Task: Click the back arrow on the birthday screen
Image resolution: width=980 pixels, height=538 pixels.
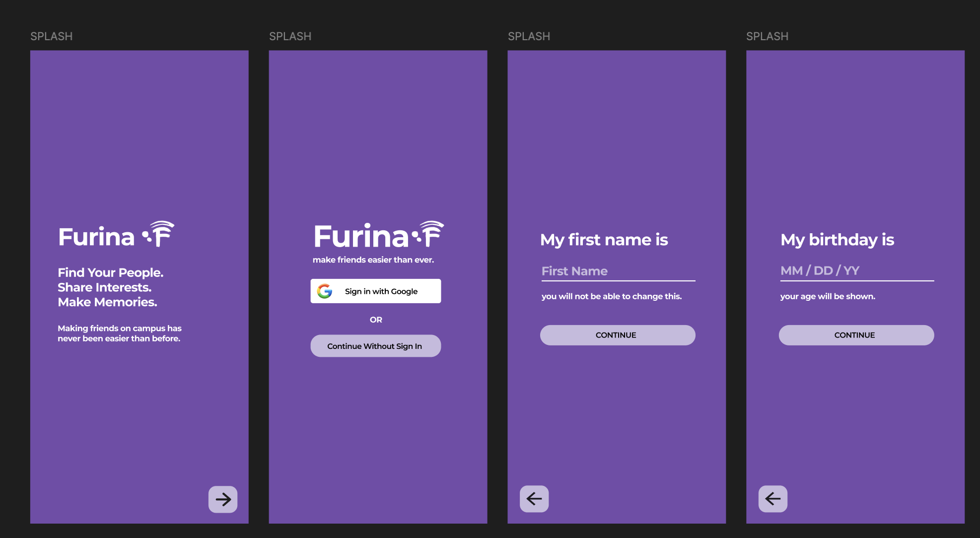Action: [x=772, y=499]
